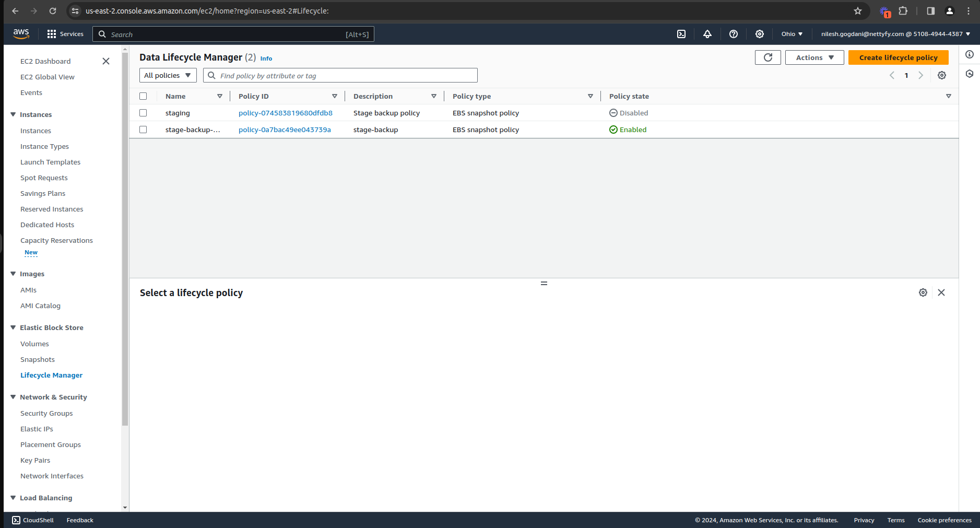Open CloudShell from the top navigation bar
Viewport: 980px width, 528px height.
click(x=681, y=34)
